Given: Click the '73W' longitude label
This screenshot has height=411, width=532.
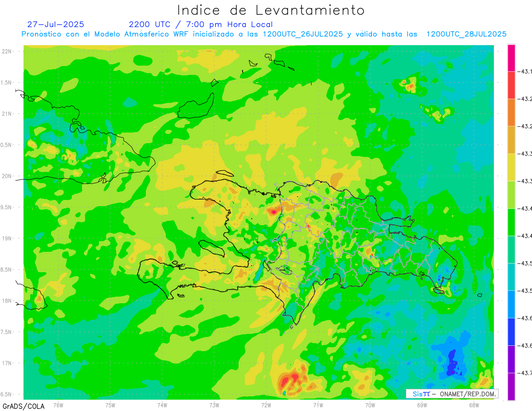Looking at the screenshot, I should point(214,405).
